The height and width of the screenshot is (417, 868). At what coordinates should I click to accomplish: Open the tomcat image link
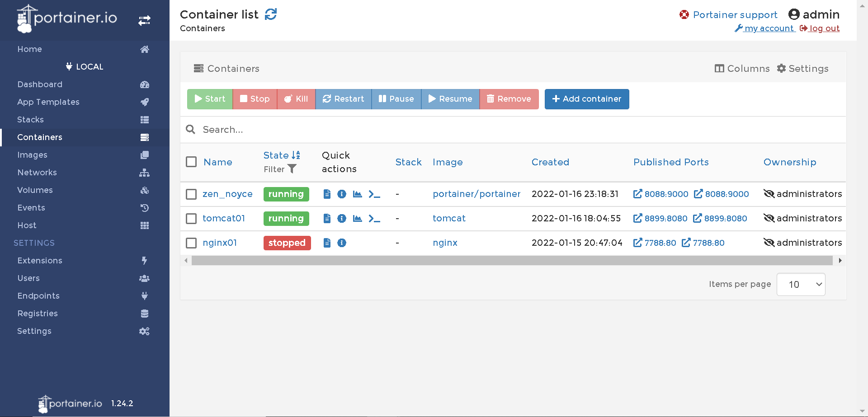coord(449,218)
